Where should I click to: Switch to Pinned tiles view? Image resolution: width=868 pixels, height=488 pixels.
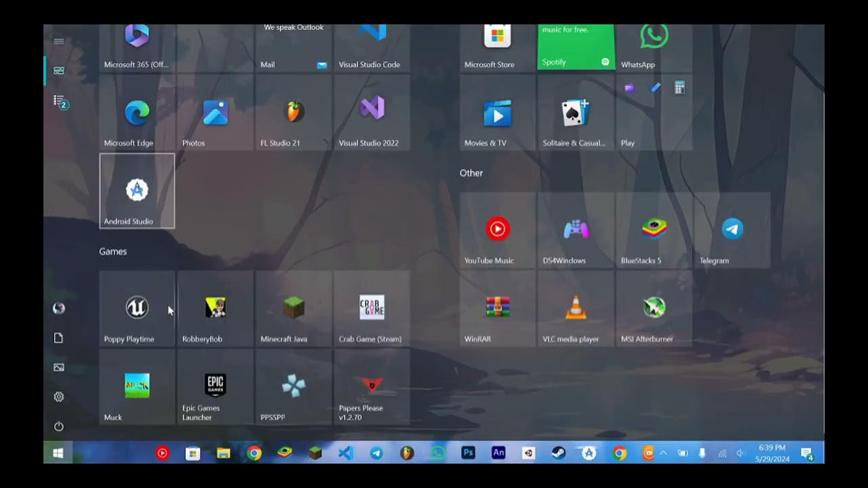59,70
